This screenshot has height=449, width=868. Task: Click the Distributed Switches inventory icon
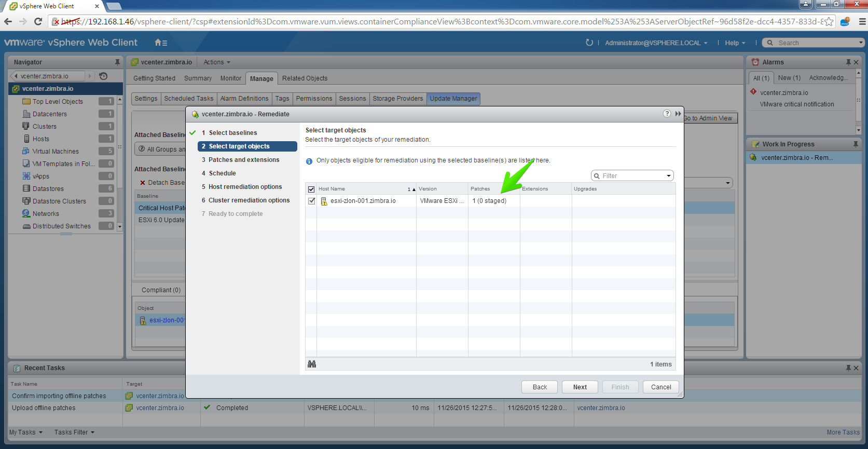click(x=26, y=226)
